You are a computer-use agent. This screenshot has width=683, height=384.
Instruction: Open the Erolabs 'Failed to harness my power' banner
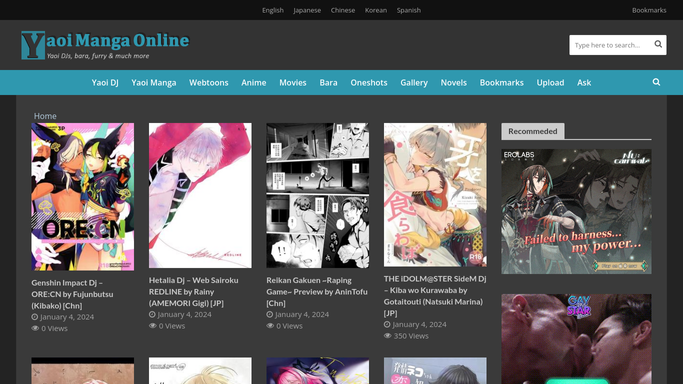point(576,212)
